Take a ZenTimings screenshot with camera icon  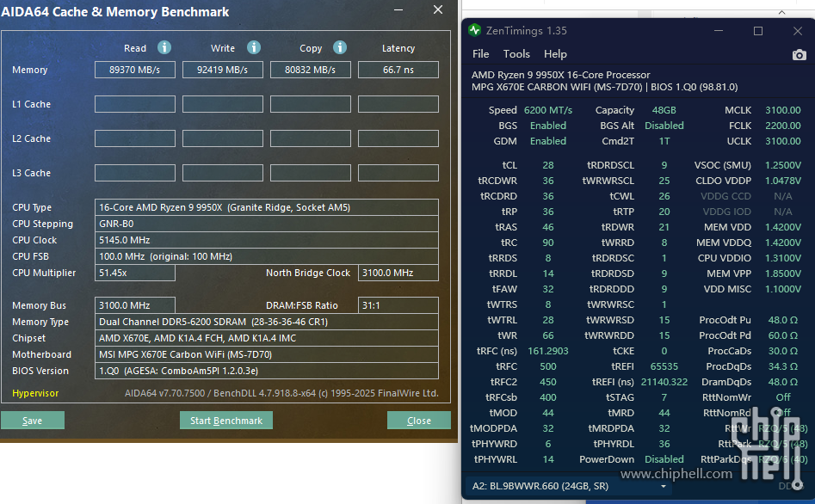[799, 54]
